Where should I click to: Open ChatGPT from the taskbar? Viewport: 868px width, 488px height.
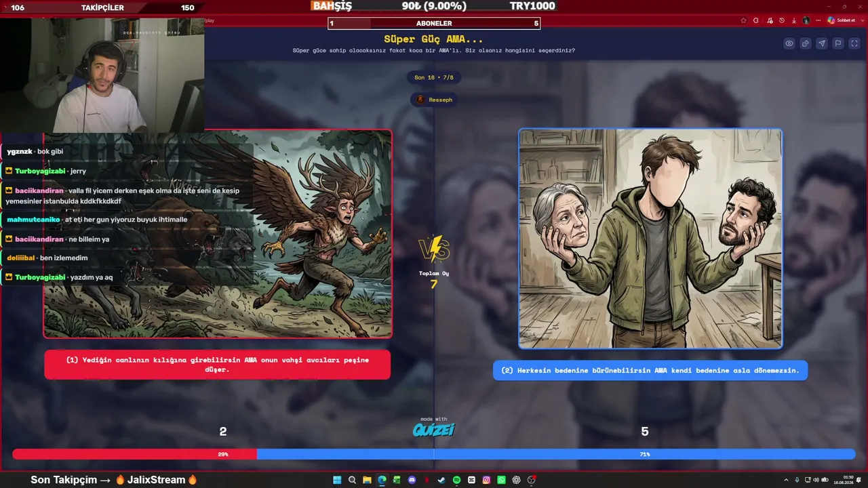pyautogui.click(x=516, y=480)
